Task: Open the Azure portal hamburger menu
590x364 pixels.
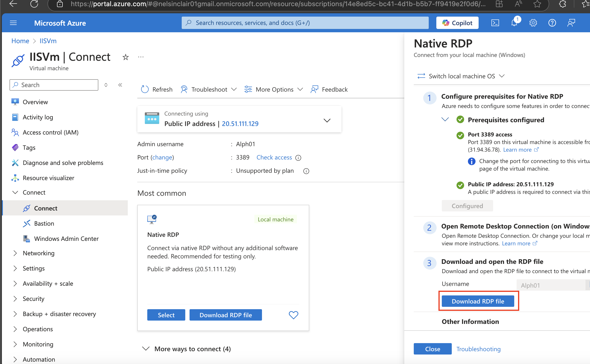Action: 13,23
